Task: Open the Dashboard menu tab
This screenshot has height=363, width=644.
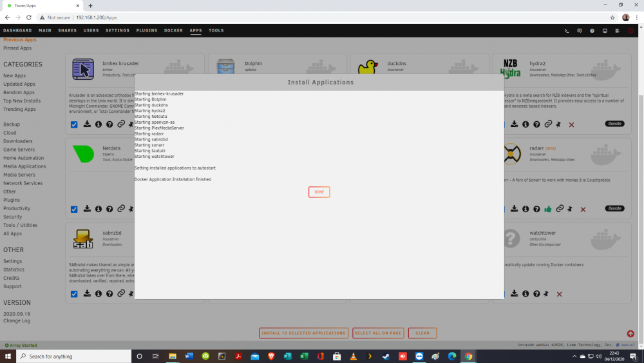Action: tap(17, 30)
